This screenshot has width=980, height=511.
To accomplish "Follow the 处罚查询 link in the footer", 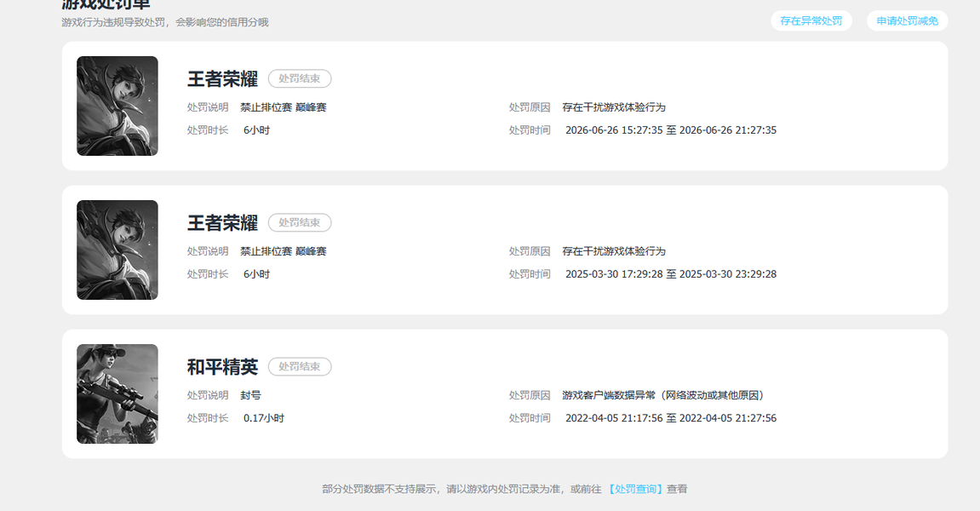I will (634, 489).
